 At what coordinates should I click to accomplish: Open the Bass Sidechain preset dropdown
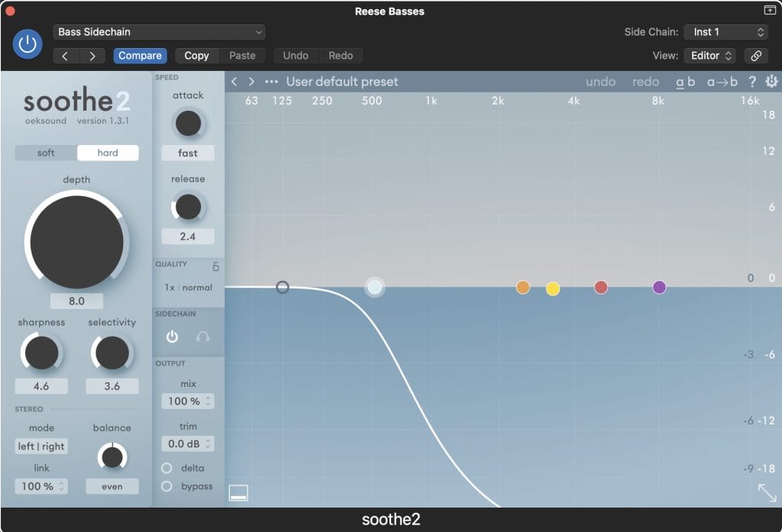[x=159, y=32]
